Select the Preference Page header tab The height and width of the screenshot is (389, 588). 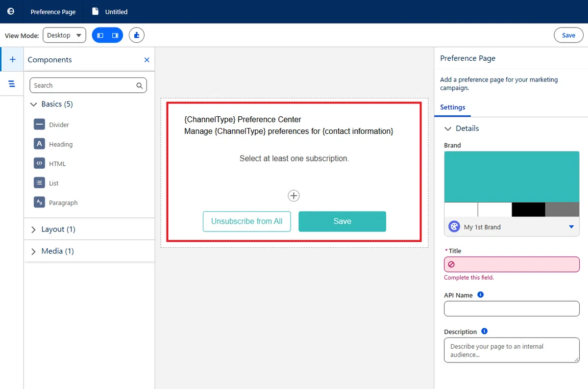click(x=53, y=12)
